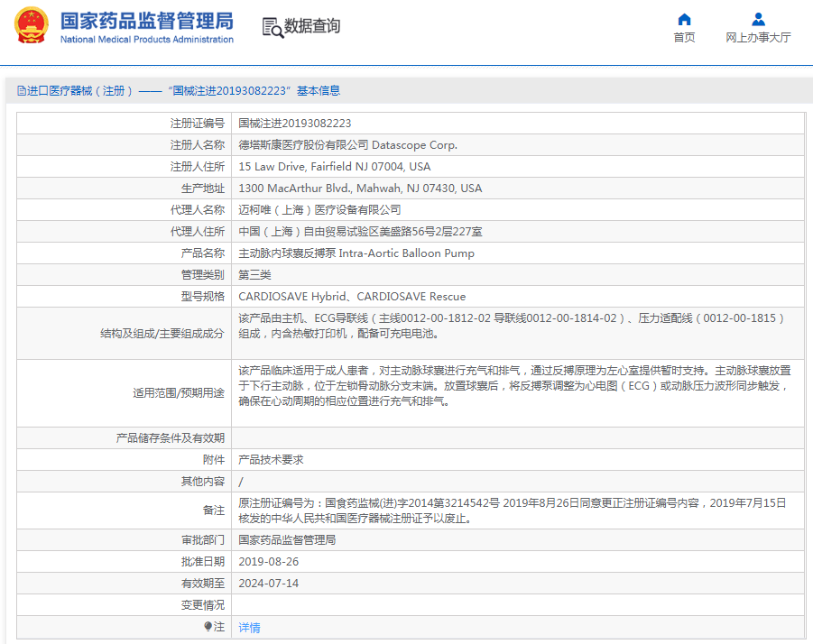This screenshot has height=644, width=813.
Task: Click the 国家药品监督管理局 site title
Action: [146, 21]
